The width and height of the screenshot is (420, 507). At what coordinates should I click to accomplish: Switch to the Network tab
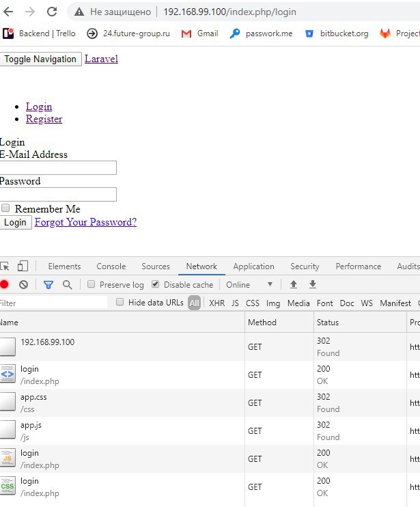point(201,266)
